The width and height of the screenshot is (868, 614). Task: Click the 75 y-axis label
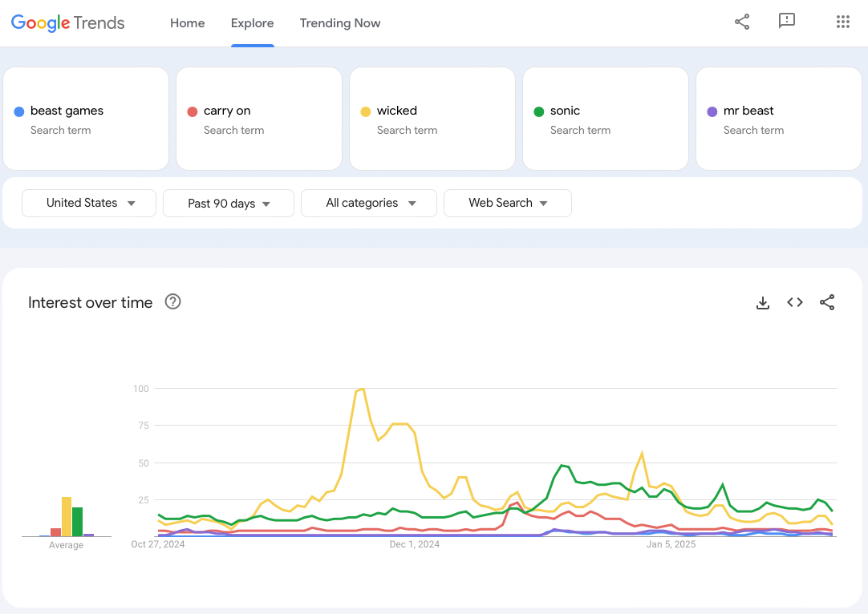(x=144, y=426)
